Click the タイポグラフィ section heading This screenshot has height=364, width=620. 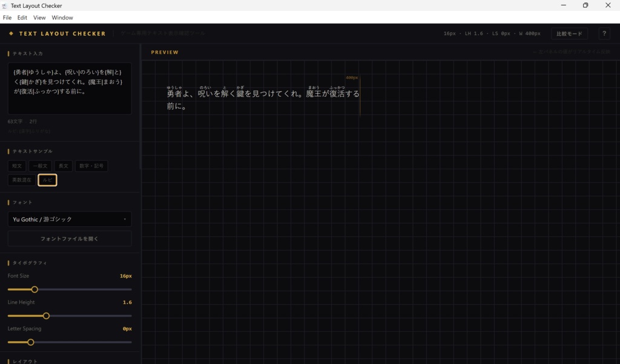tap(30, 263)
